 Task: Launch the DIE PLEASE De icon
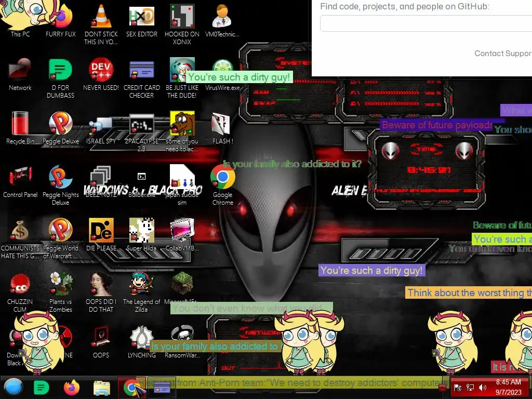tap(101, 235)
